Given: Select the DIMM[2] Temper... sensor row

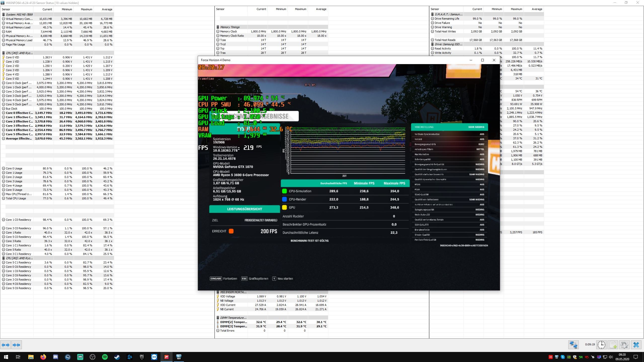Looking at the screenshot, I should point(272,322).
